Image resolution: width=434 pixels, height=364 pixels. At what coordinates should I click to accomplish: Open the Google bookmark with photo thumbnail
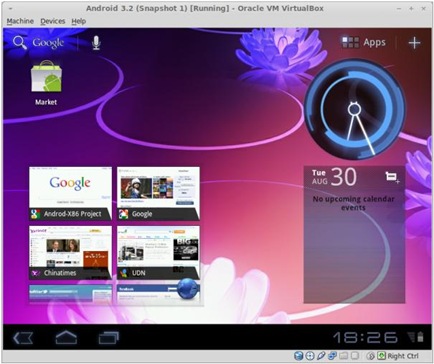point(158,193)
